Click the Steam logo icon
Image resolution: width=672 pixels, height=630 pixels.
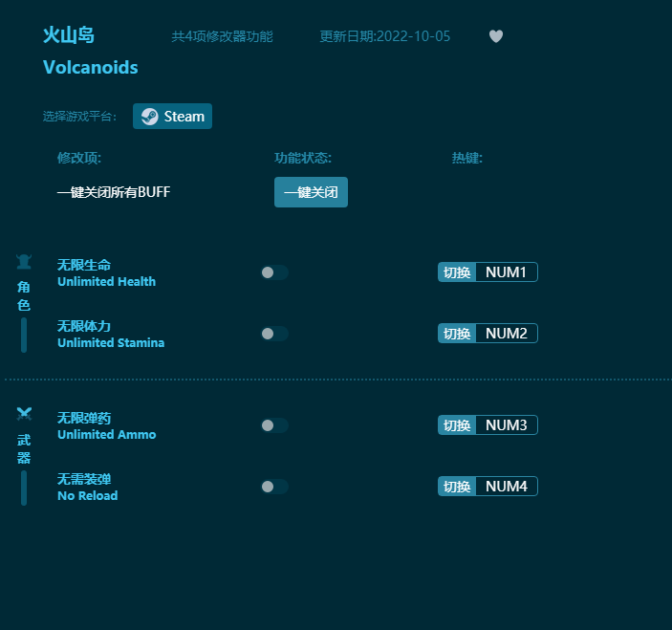[x=149, y=117]
